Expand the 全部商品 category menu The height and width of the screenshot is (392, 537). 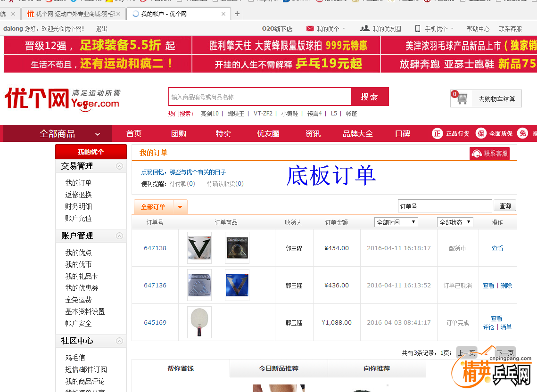point(98,134)
